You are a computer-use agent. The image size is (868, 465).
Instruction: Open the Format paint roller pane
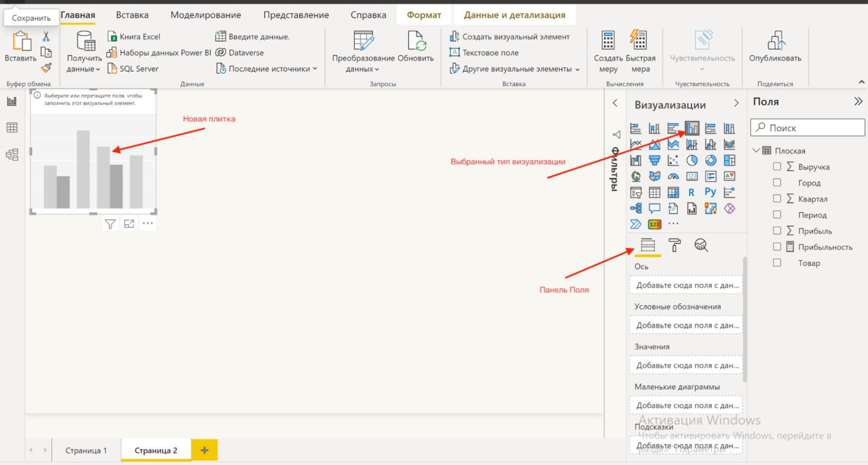(674, 245)
